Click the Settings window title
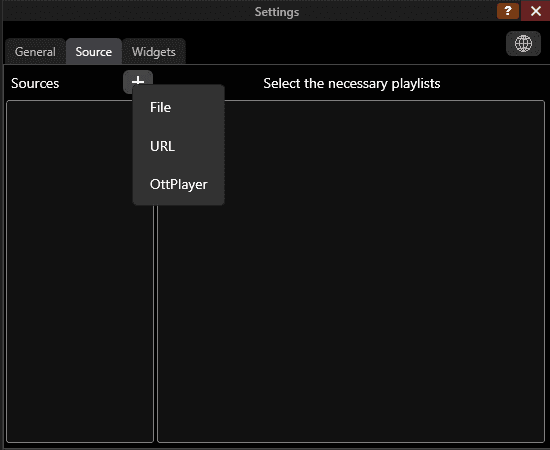Viewport: 550px width, 450px height. [x=277, y=12]
